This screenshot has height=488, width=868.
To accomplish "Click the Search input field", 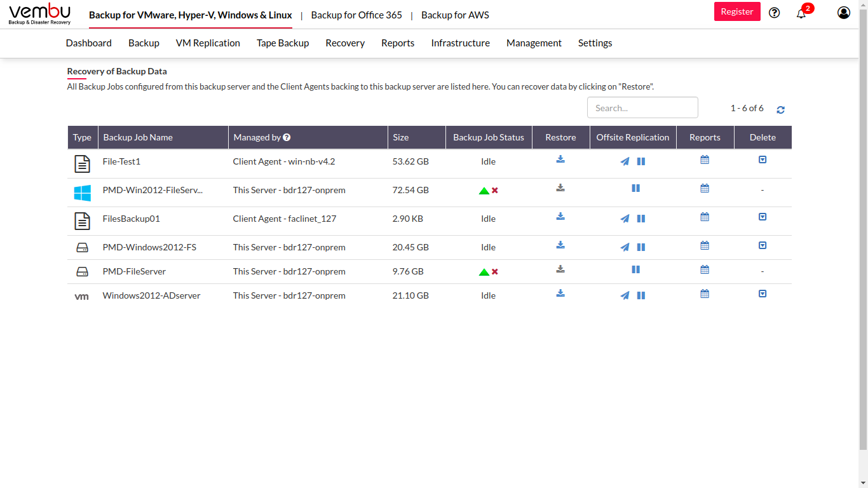I will pos(642,107).
